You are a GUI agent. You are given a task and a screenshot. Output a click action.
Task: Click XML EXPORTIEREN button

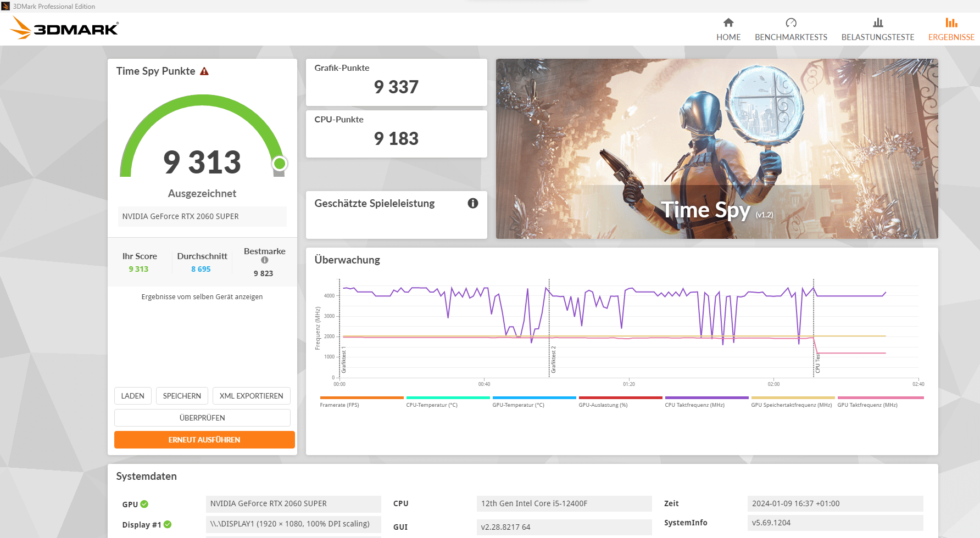(x=252, y=396)
